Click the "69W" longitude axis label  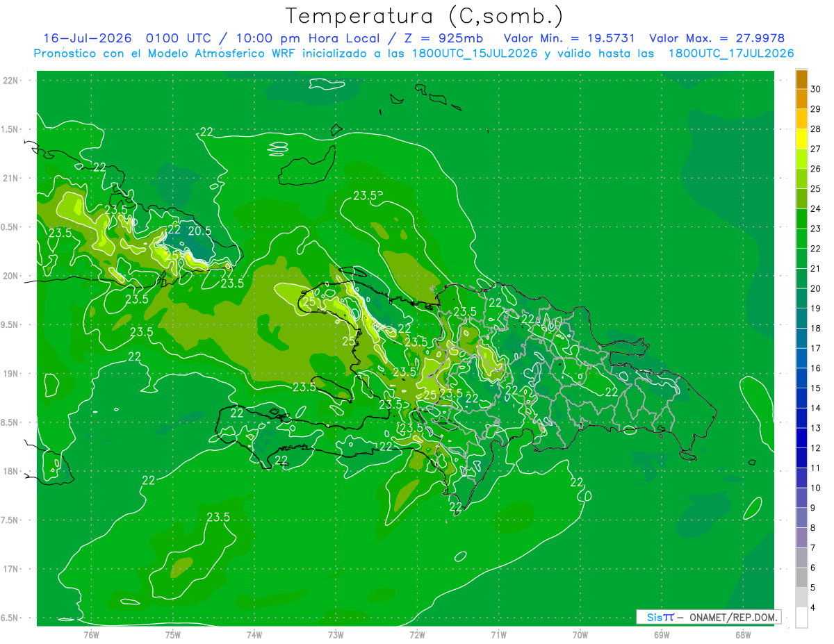click(661, 634)
